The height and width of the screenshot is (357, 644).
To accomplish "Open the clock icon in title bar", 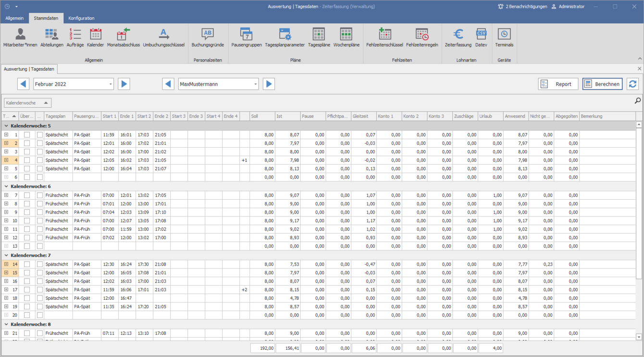I will tap(7, 7).
